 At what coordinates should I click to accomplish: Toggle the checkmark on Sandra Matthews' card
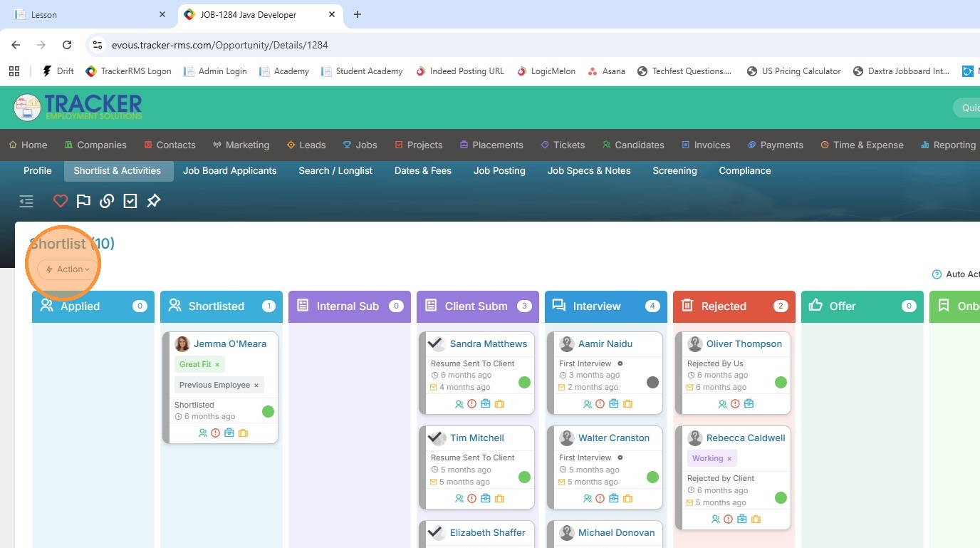point(436,344)
